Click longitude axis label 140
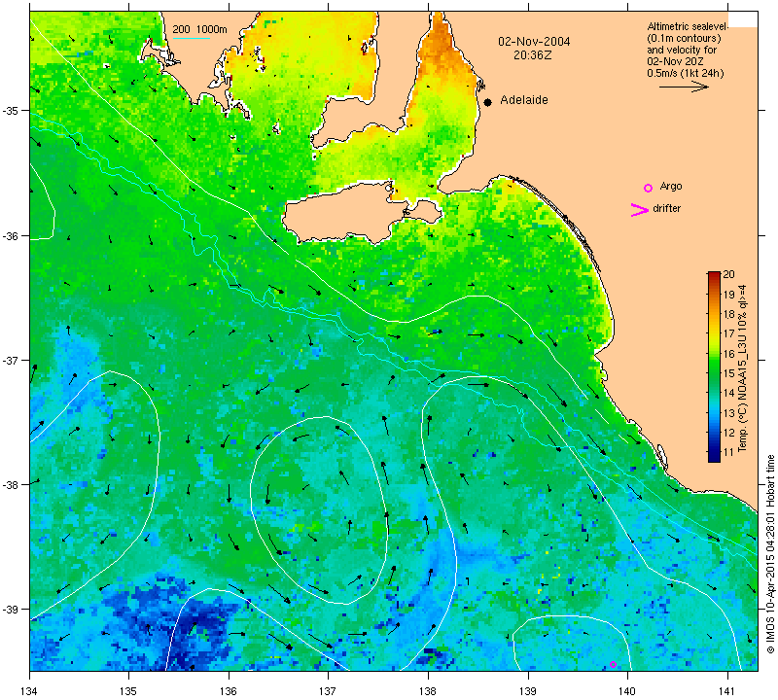 627,690
